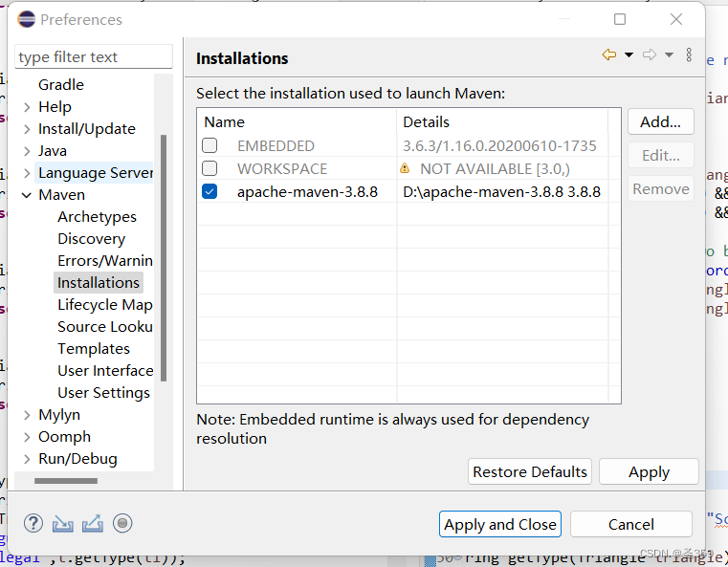
Task: Click the import preferences icon
Action: point(63,523)
